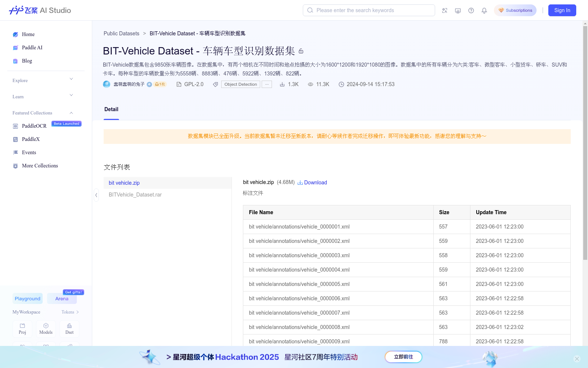Click the Size column header
The width and height of the screenshot is (588, 368).
(x=452, y=212)
